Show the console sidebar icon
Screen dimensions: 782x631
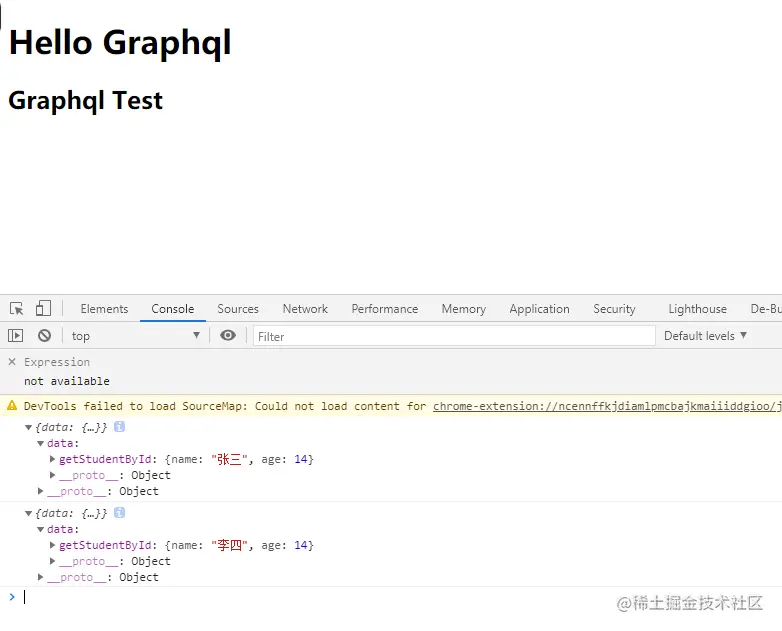pyautogui.click(x=16, y=336)
